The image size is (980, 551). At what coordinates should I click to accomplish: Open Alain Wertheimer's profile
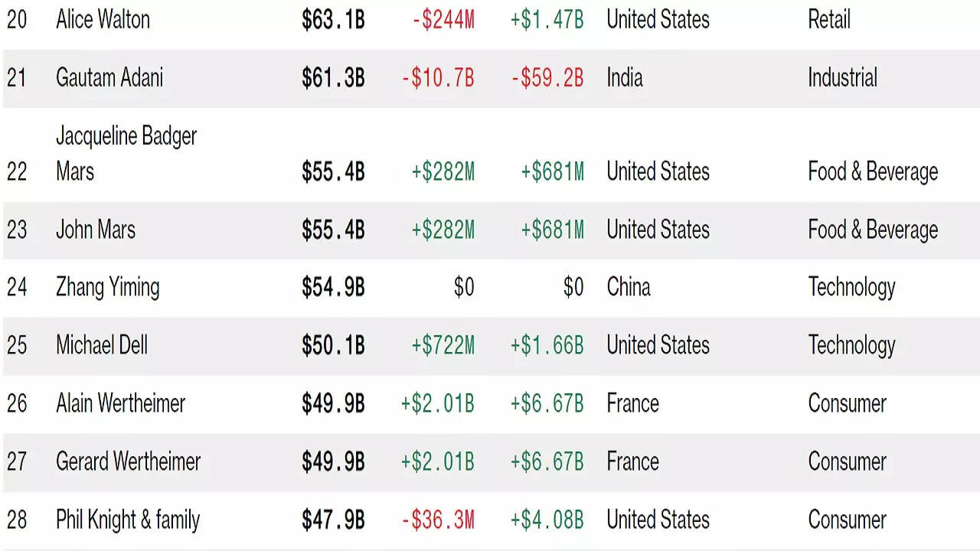[x=120, y=403]
